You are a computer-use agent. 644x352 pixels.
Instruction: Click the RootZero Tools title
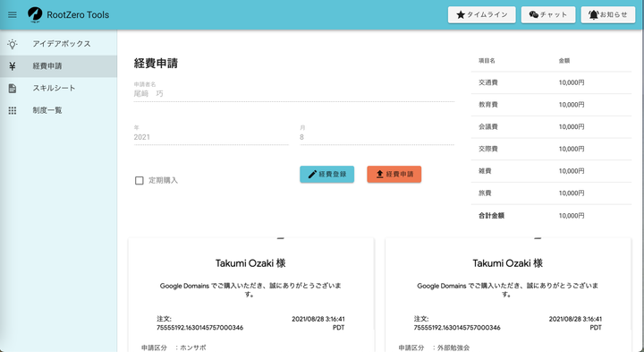[x=78, y=15]
